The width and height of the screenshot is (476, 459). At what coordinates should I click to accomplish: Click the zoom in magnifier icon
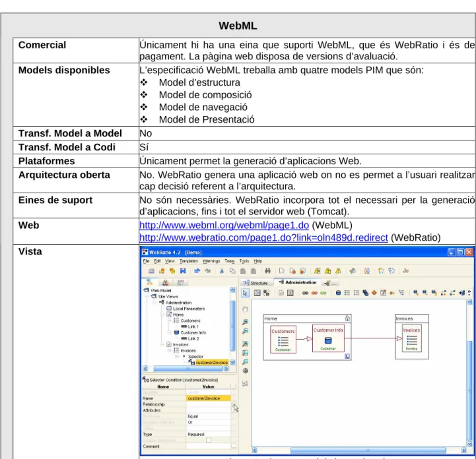pos(246,322)
